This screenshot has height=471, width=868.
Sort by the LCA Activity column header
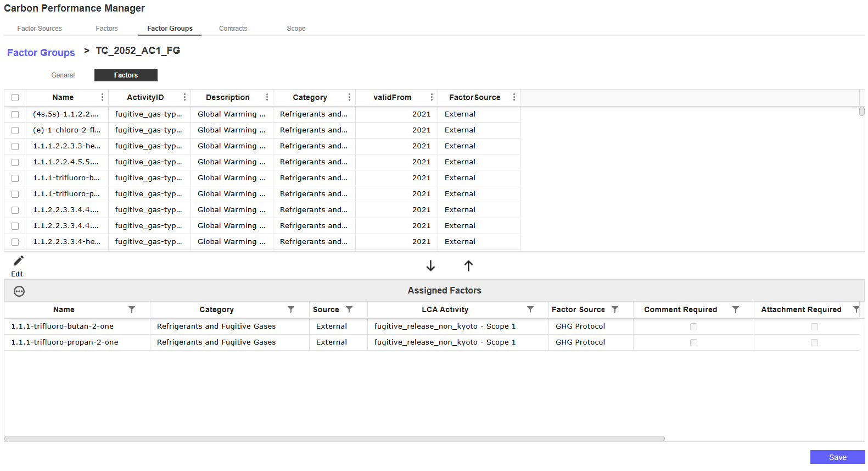[445, 310]
